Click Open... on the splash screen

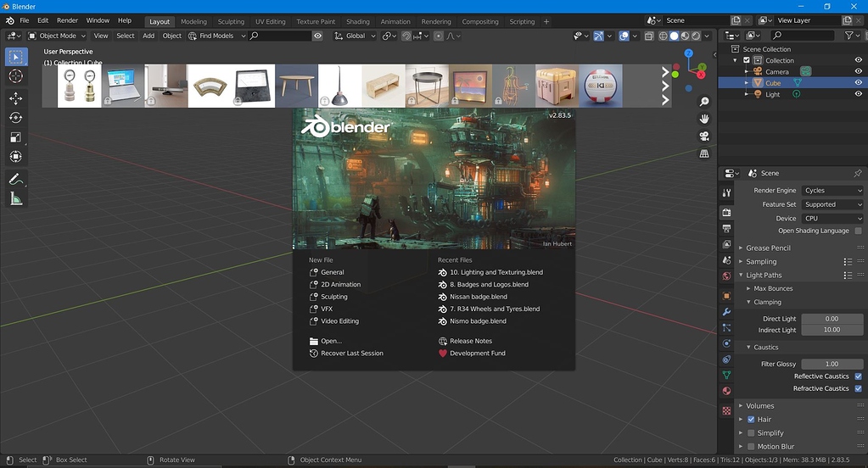tap(331, 341)
